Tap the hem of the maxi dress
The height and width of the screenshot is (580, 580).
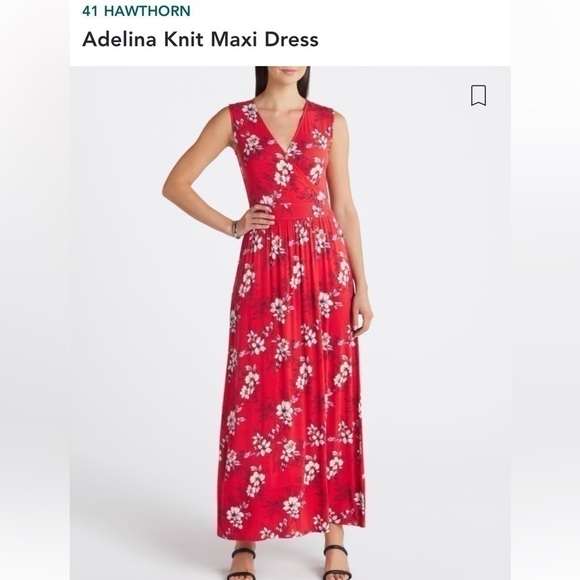292,527
